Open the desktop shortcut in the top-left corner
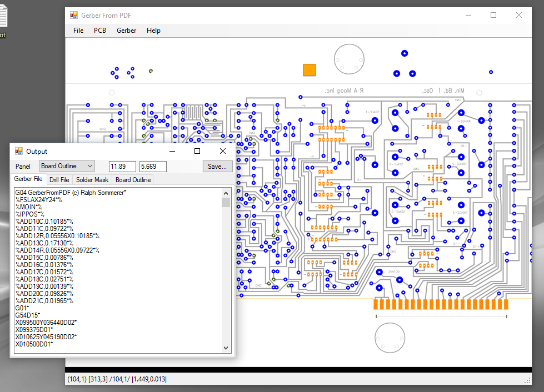This screenshot has height=392, width=544. [4, 15]
